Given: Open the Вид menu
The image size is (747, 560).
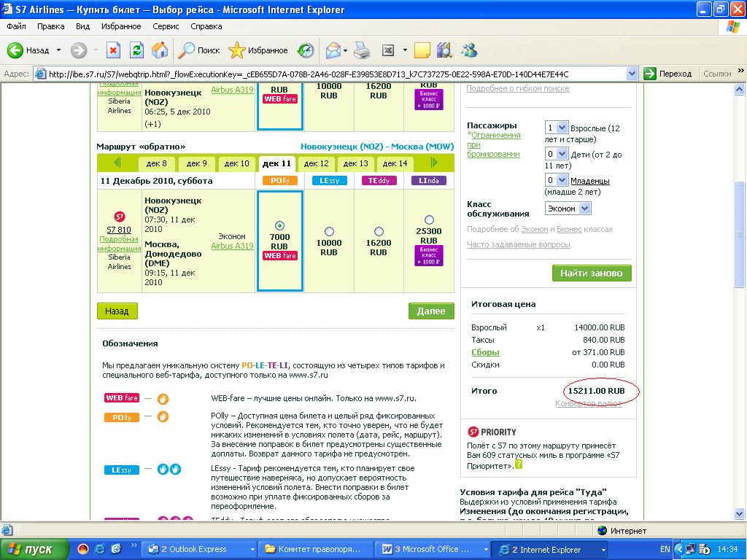Looking at the screenshot, I should tap(83, 26).
